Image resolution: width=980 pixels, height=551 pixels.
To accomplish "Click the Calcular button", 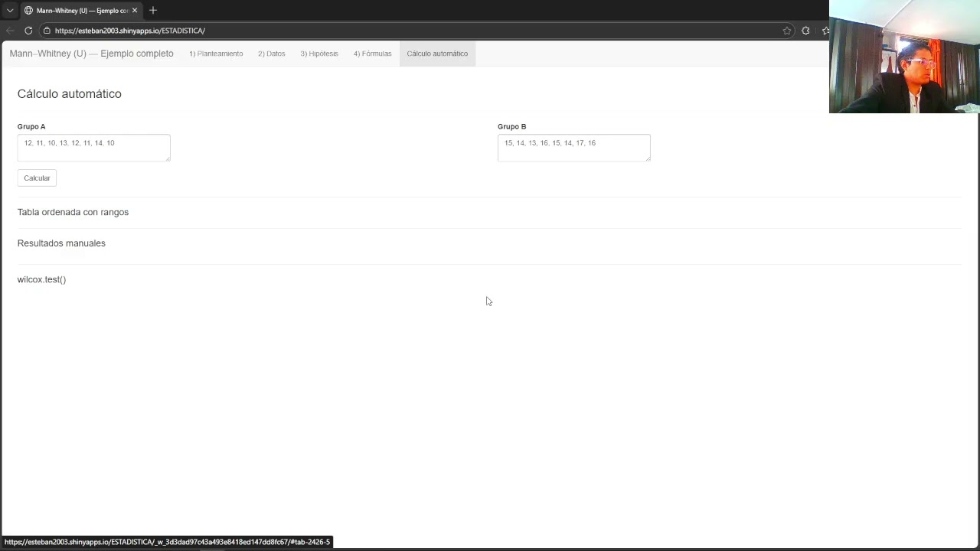I will 37,178.
